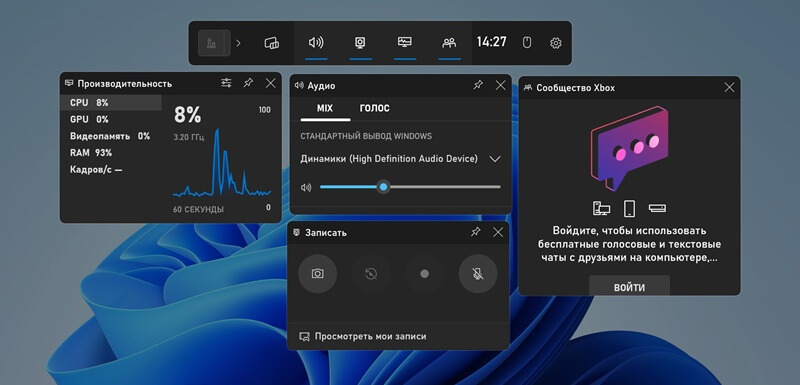Take a screenshot with camera button
The image size is (800, 385).
(317, 274)
